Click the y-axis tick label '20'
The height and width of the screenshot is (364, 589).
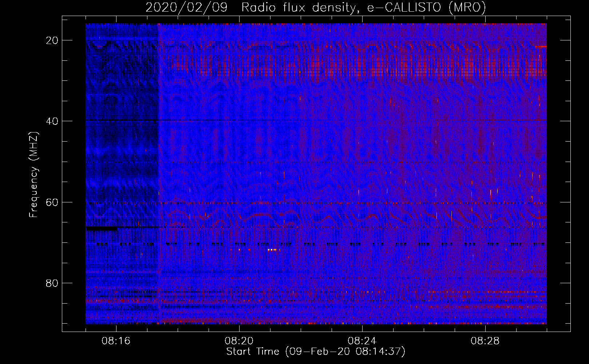[52, 40]
